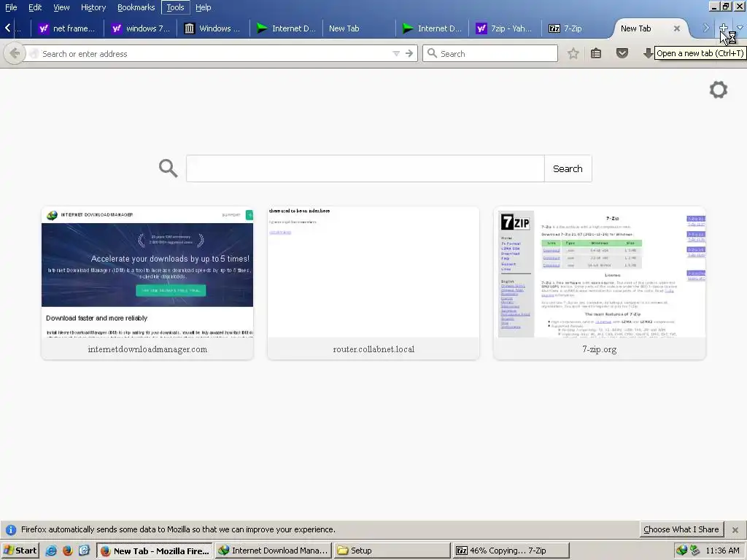Click the page Search button

[x=568, y=168]
